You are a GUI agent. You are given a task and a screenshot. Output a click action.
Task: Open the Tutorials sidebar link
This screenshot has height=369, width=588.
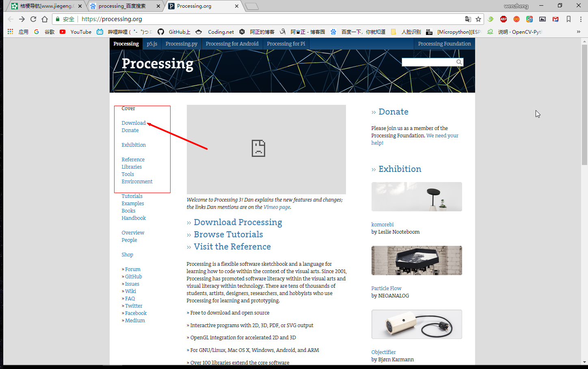(132, 196)
